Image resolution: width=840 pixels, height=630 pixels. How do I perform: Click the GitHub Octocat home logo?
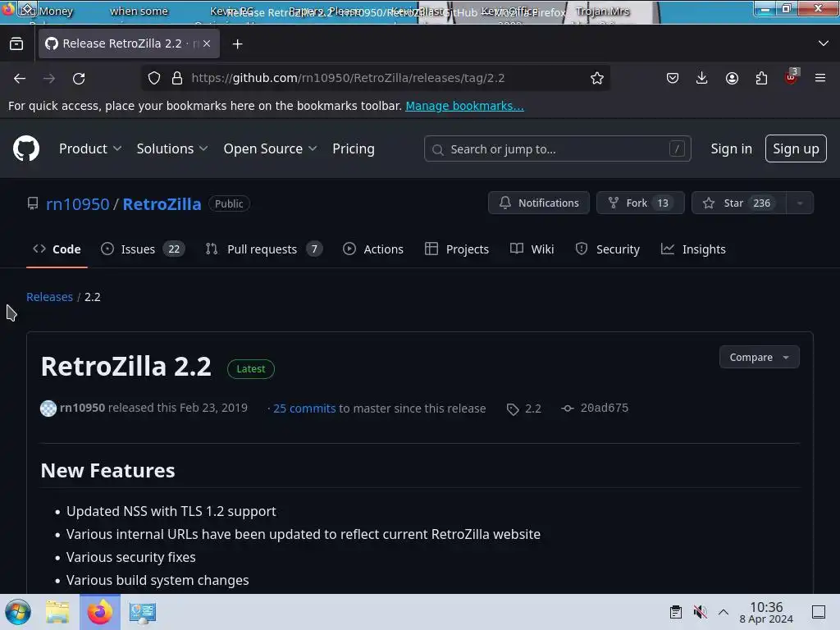pyautogui.click(x=26, y=148)
